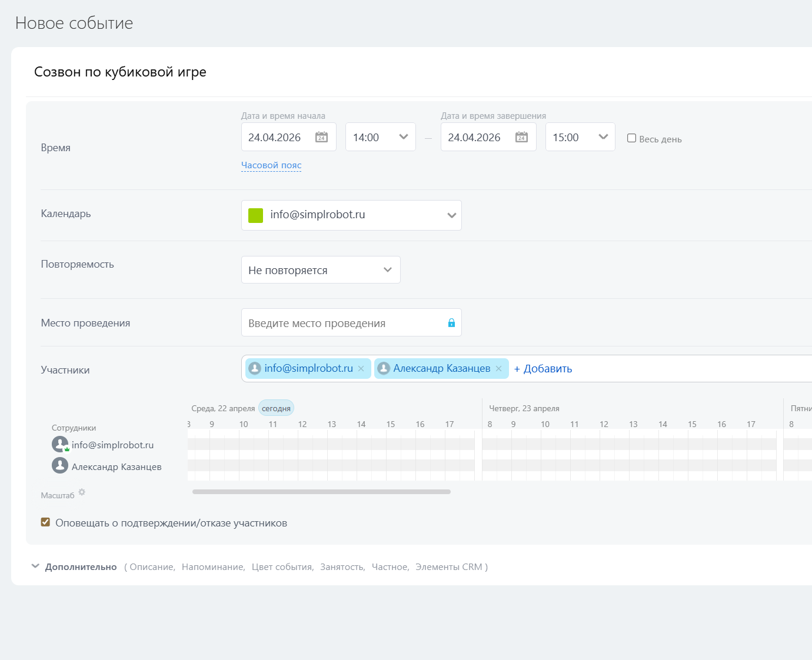Viewport: 812px width, 660px height.
Task: Enable the Весь день checkbox
Action: 631,138
